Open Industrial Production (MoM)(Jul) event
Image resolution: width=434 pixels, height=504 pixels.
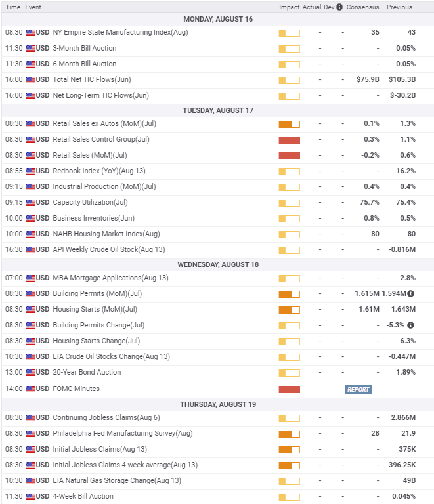coord(104,187)
